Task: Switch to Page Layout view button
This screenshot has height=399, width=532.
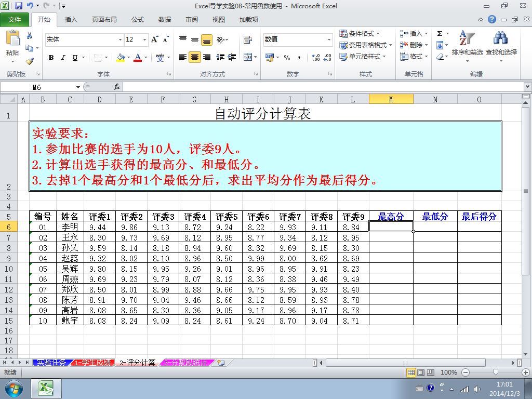Action: tap(421, 373)
